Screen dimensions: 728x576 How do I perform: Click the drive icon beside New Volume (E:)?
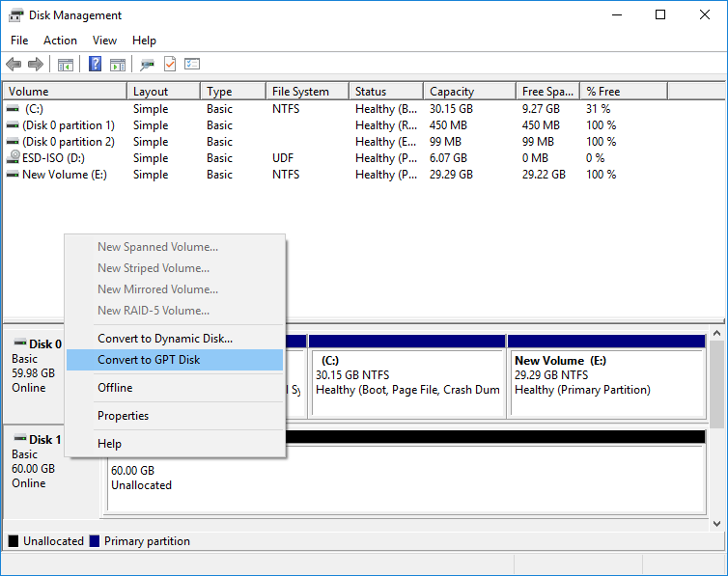coord(13,175)
